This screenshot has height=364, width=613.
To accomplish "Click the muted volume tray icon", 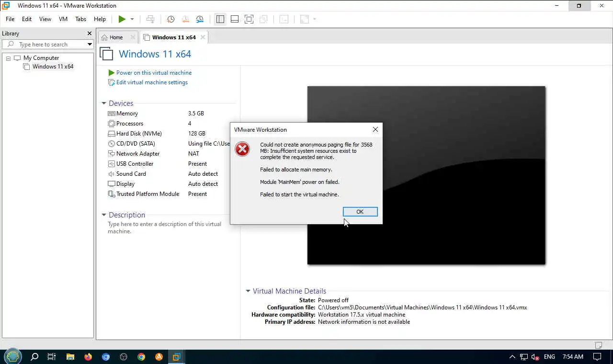I will tap(535, 357).
